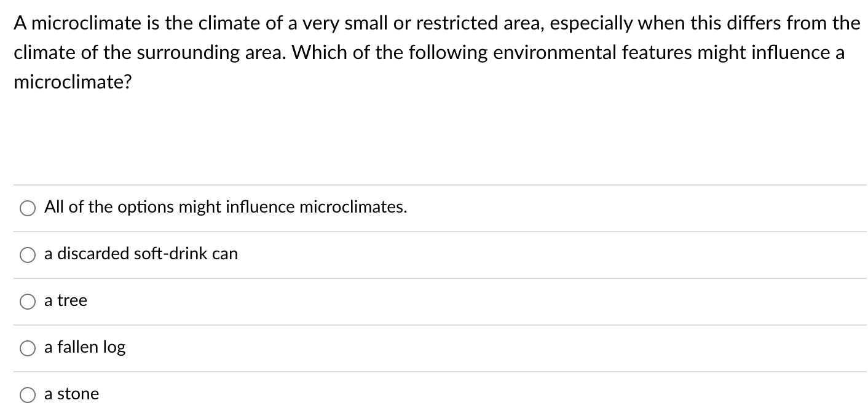868x419 pixels.
Task: Click the word 'microclimates.' in the first option
Action: tap(353, 208)
